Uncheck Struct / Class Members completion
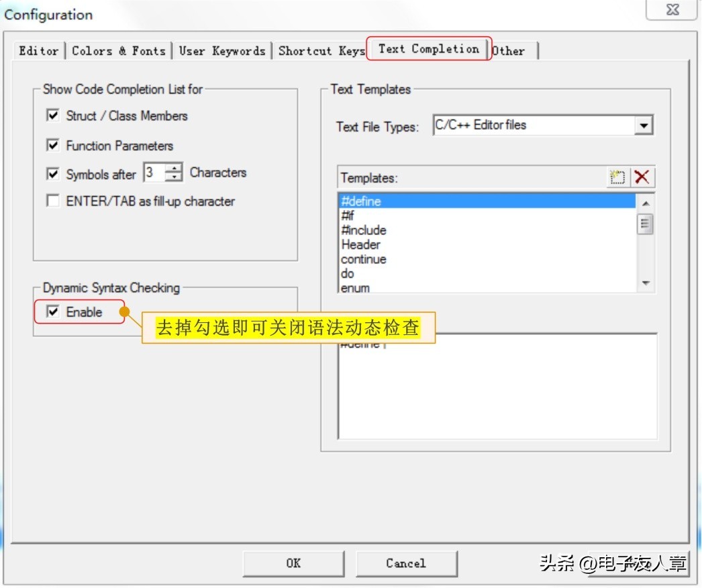This screenshot has height=588, width=702. click(52, 115)
